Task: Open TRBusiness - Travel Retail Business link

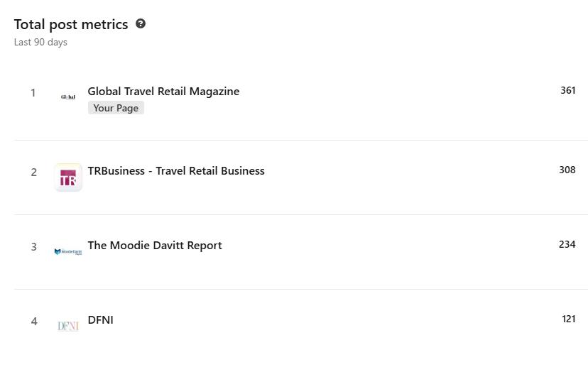Action: pos(176,170)
